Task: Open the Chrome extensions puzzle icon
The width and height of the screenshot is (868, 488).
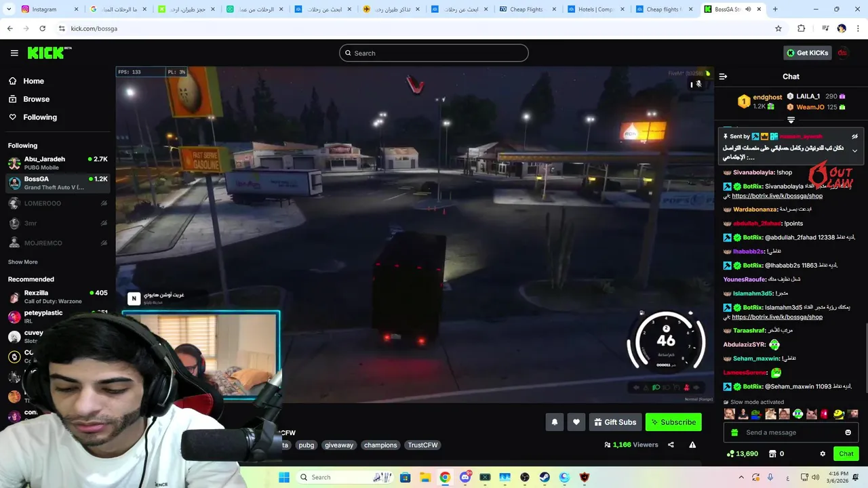Action: coord(801,28)
